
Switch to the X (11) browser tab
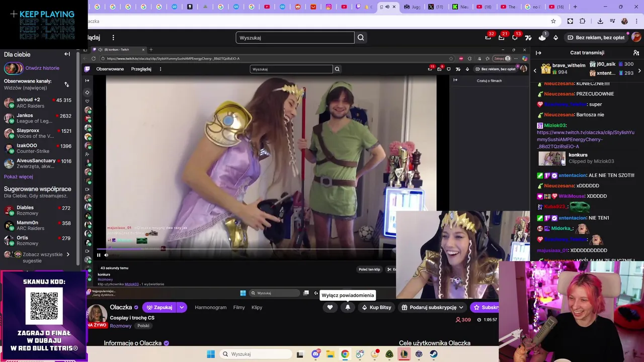pos(436,7)
